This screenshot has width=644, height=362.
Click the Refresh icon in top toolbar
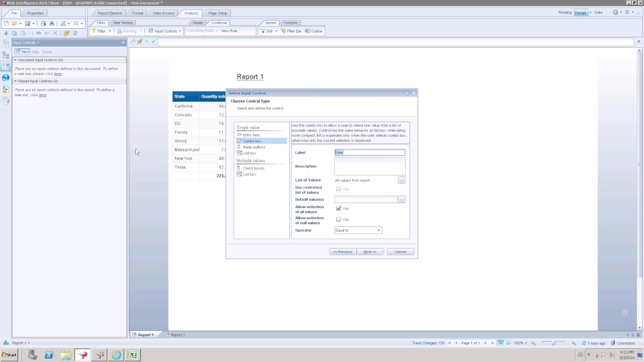(x=75, y=33)
